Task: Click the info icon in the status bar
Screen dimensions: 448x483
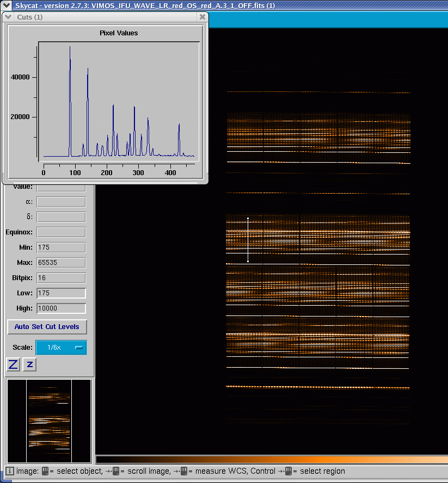Action: pyautogui.click(x=10, y=471)
